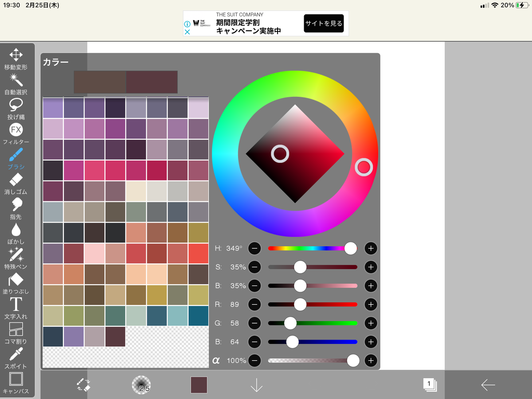Close the ad with the X icon

click(x=187, y=32)
